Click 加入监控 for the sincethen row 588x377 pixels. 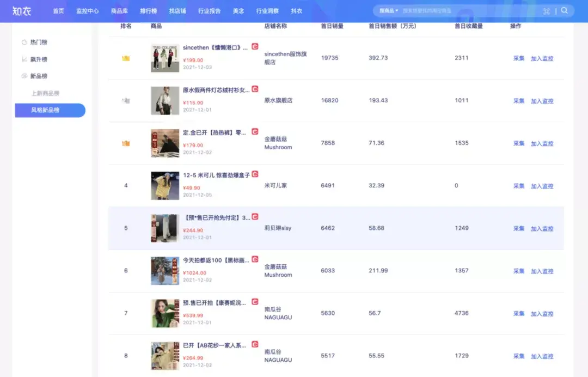542,58
